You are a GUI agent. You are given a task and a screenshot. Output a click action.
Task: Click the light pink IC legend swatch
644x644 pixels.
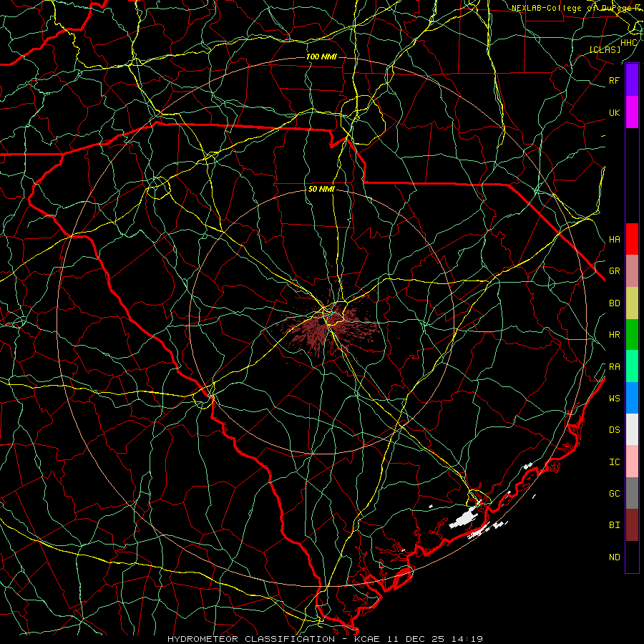click(632, 462)
